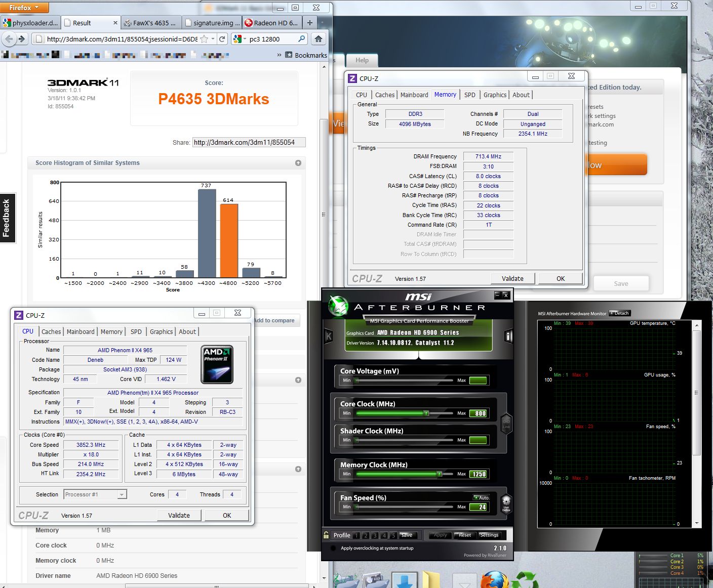Open a new tab with the plus button
The width and height of the screenshot is (713, 588).
pyautogui.click(x=310, y=23)
